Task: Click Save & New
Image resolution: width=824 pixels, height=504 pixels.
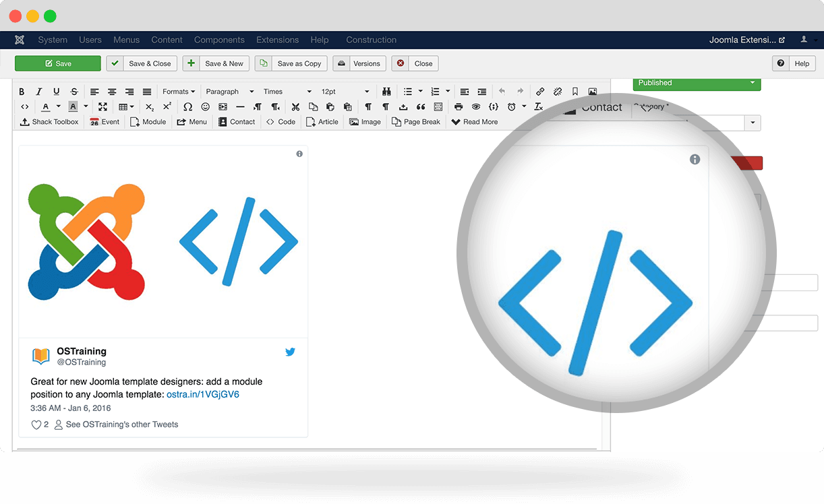Action: click(216, 63)
